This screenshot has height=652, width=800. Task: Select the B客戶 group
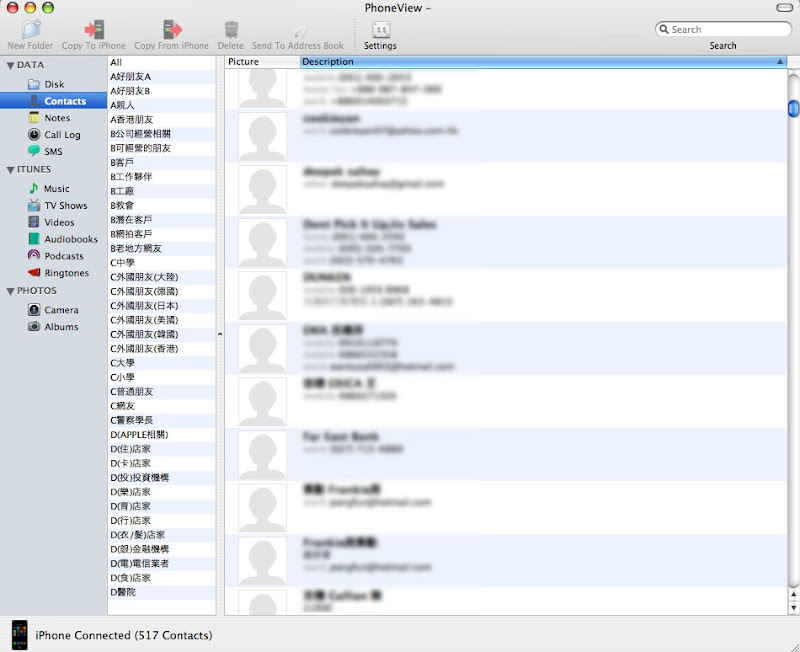point(162,162)
